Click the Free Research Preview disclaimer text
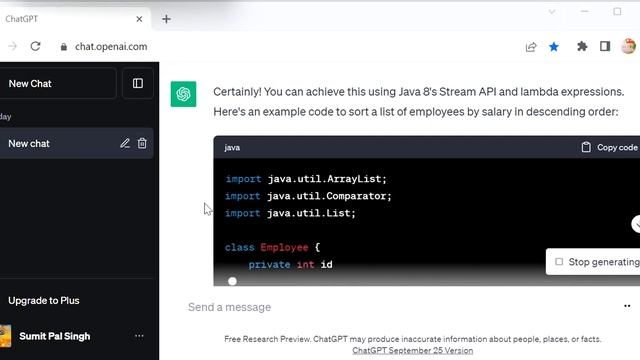This screenshot has width=640, height=360. point(413,339)
